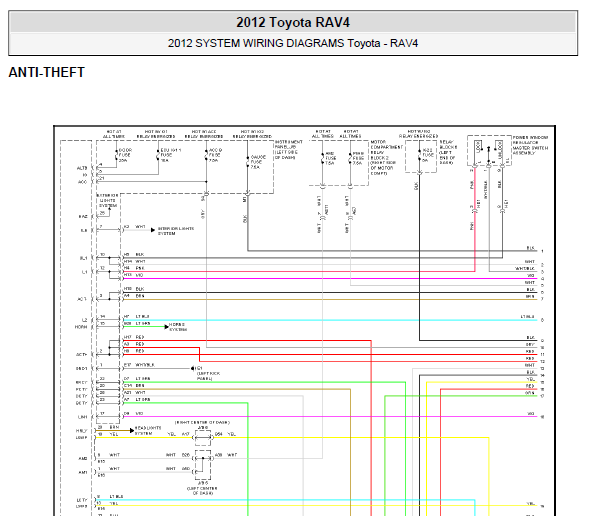
Task: Click the LOCK switch symbol in master switch
Action: click(478, 148)
